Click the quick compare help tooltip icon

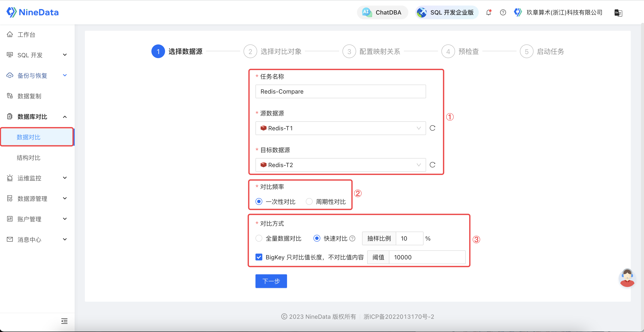click(x=352, y=238)
